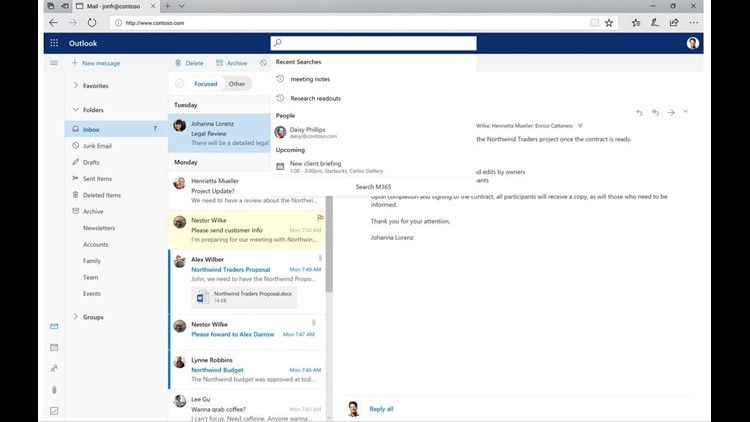Open Johanna Lorenz Legal Review email

pyautogui.click(x=219, y=133)
